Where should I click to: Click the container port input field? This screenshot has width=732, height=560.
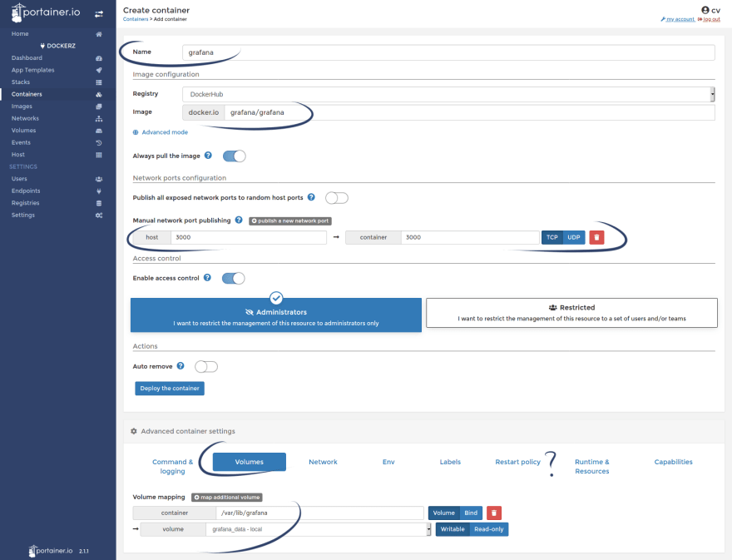[x=470, y=237]
